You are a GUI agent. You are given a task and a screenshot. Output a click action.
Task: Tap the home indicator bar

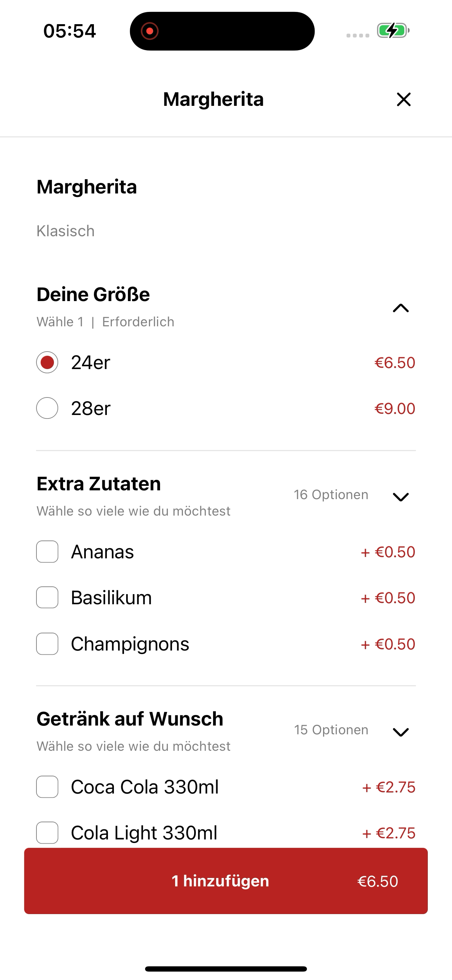226,969
